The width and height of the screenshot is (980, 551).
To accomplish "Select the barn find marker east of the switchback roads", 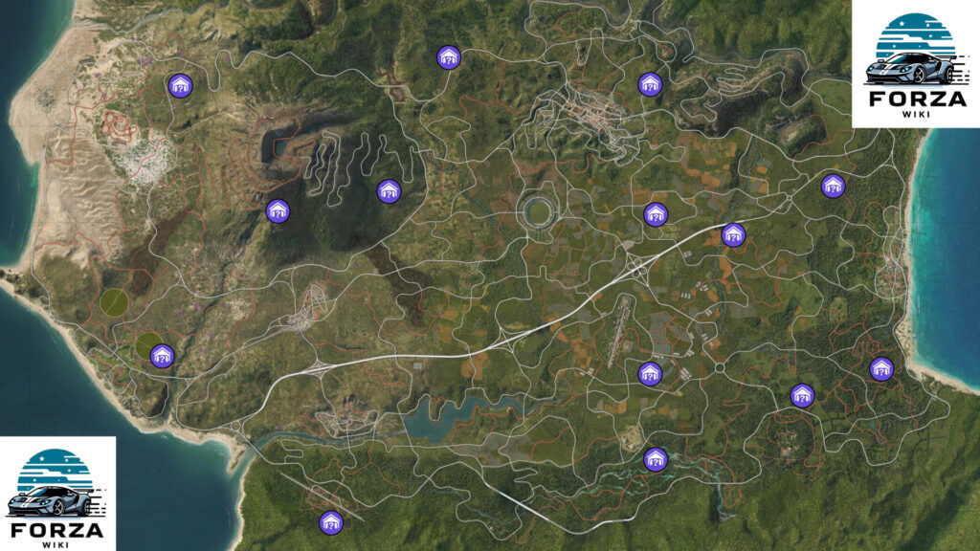I will (389, 191).
